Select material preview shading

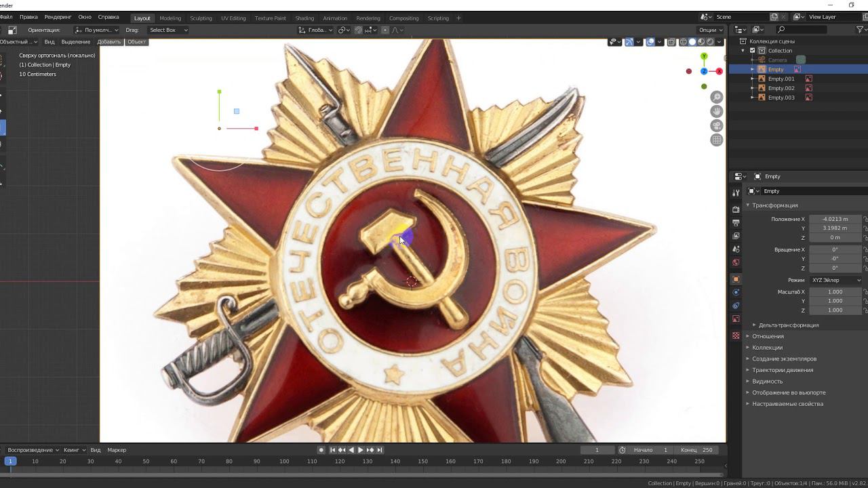click(701, 42)
